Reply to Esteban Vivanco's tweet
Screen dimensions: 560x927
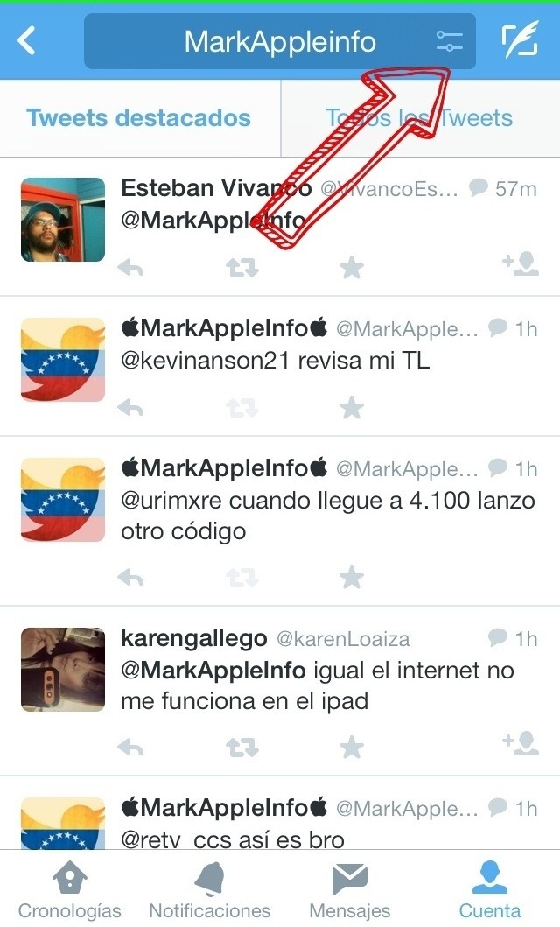[130, 268]
